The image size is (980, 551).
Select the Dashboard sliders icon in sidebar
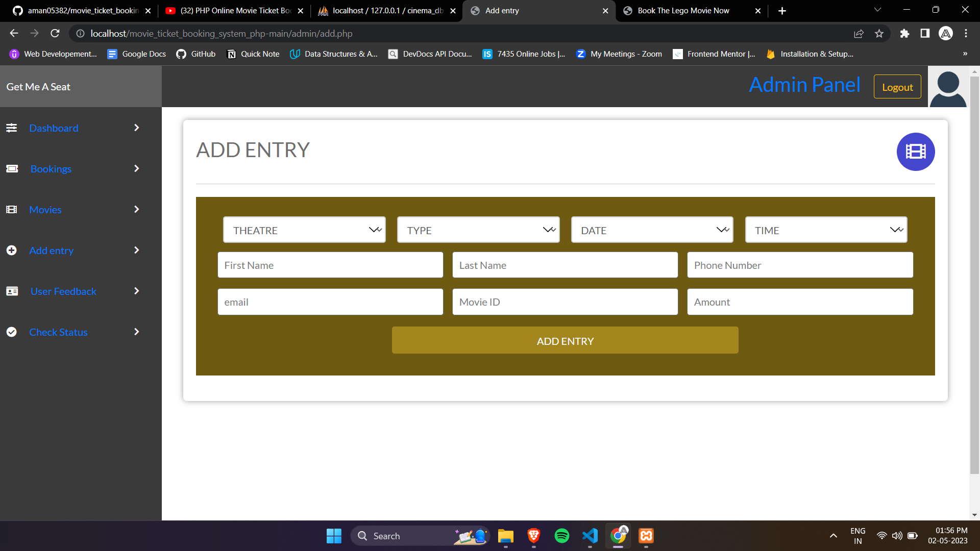[x=11, y=128]
